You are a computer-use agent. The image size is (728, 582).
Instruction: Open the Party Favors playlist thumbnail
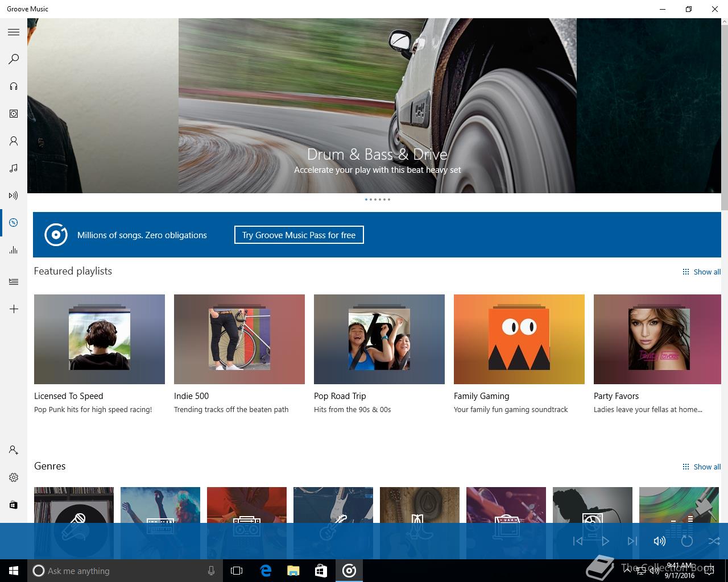coord(657,339)
